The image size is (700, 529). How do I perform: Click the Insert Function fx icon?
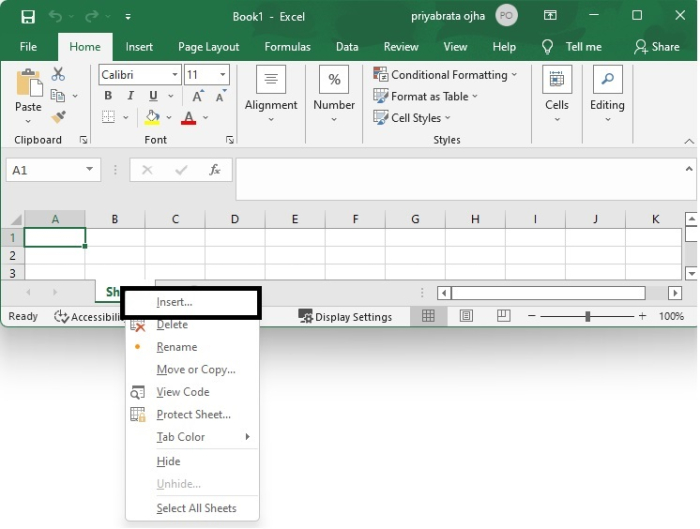pos(214,170)
